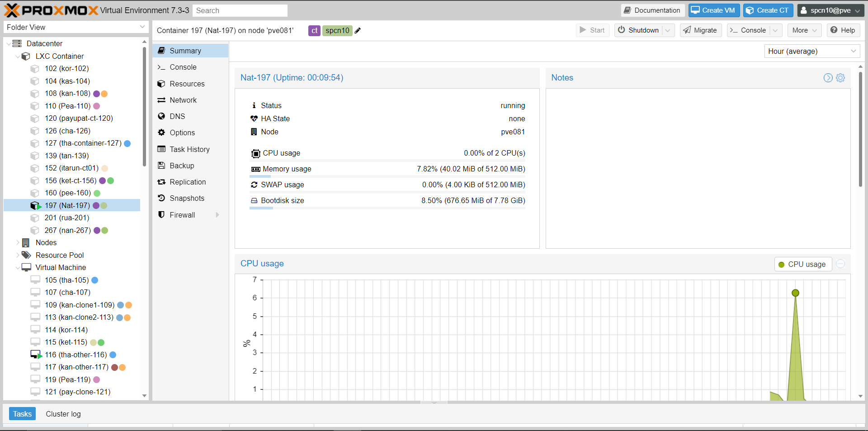
Task: Edit container name with pencil icon
Action: click(358, 30)
